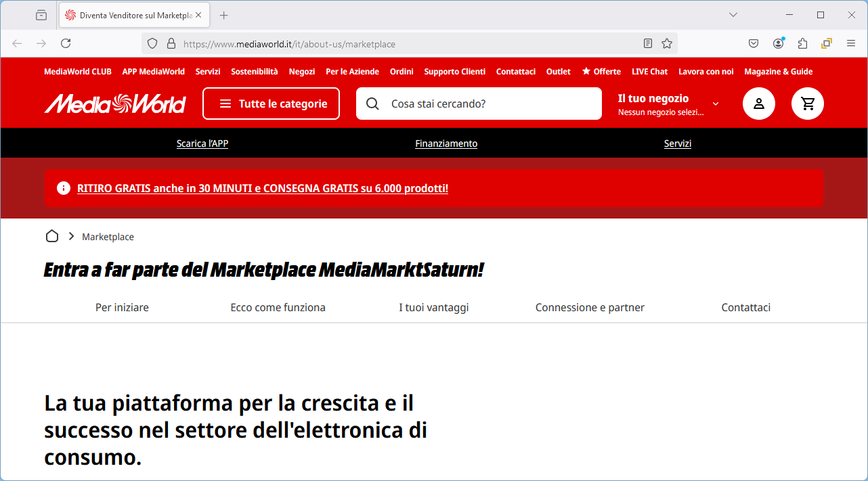868x481 pixels.
Task: Toggle reader view in address bar
Action: [648, 43]
